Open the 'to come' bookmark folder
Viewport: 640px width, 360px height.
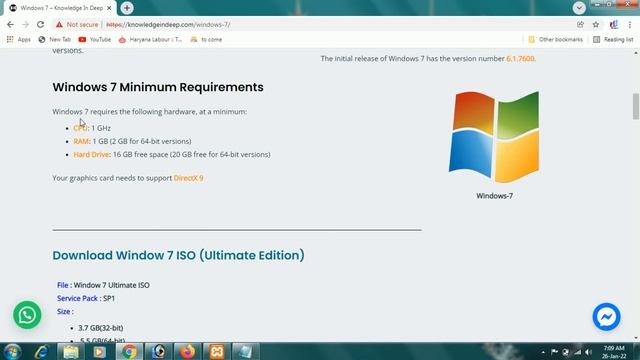pos(206,40)
